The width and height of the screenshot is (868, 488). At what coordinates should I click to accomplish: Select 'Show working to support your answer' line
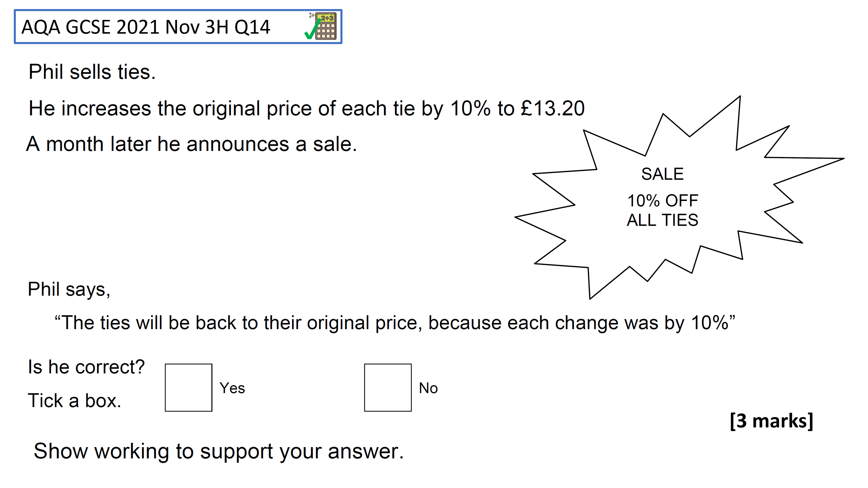pyautogui.click(x=219, y=451)
